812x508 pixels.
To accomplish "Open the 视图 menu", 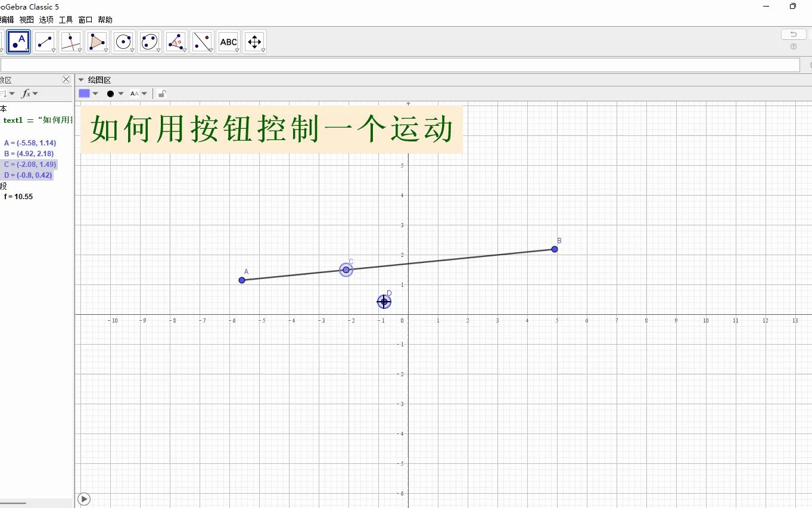I will pos(27,20).
